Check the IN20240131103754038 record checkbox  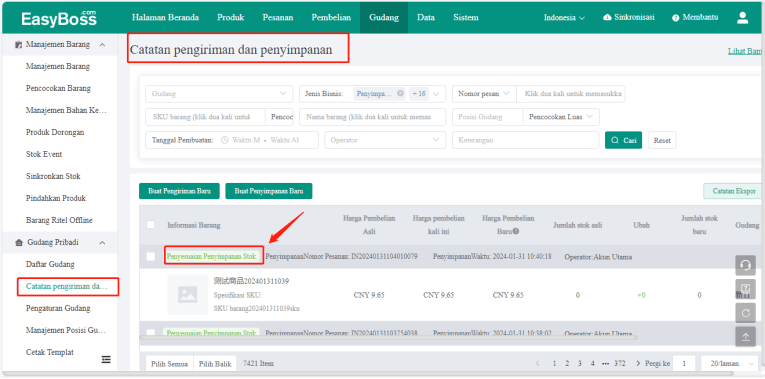point(151,333)
